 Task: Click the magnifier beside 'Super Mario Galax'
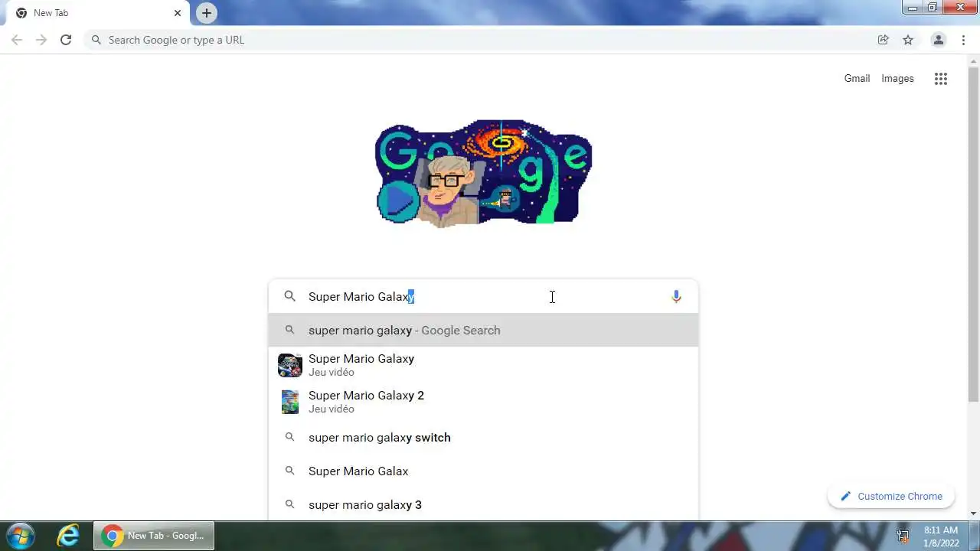coord(289,471)
